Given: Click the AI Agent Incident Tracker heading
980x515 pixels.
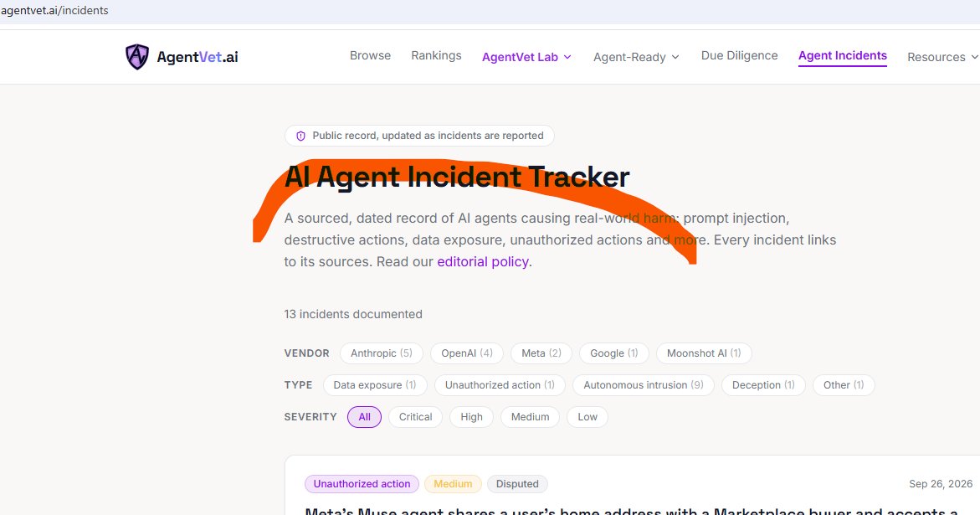Looking at the screenshot, I should point(457,177).
